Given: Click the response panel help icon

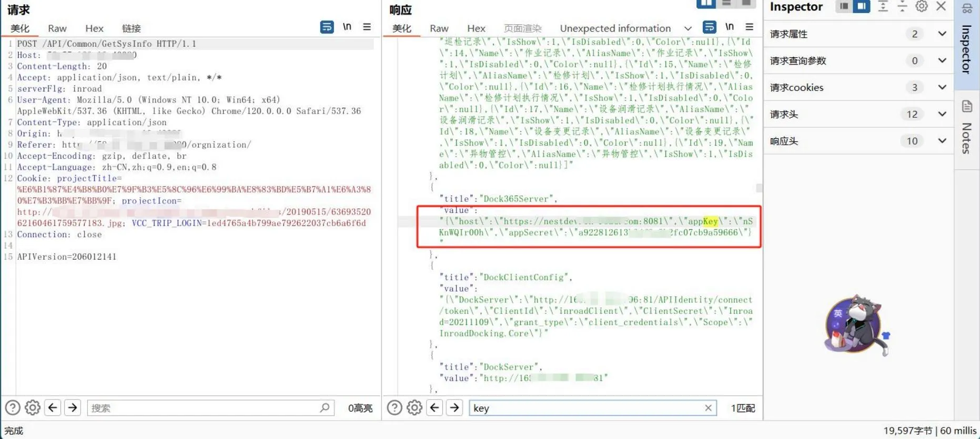Looking at the screenshot, I should pos(395,407).
